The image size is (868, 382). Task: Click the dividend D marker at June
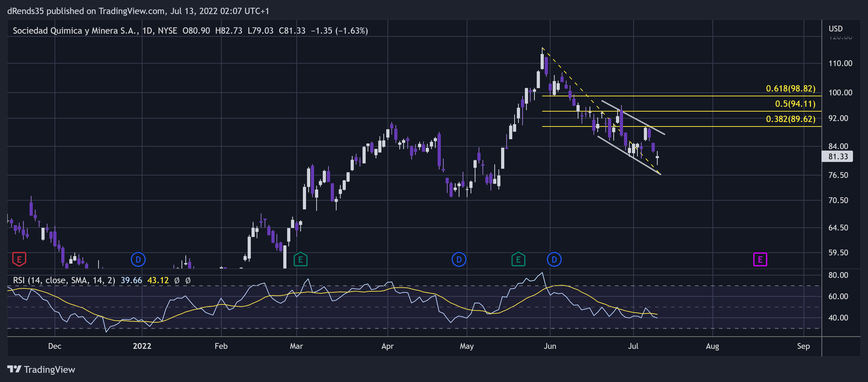(x=554, y=260)
